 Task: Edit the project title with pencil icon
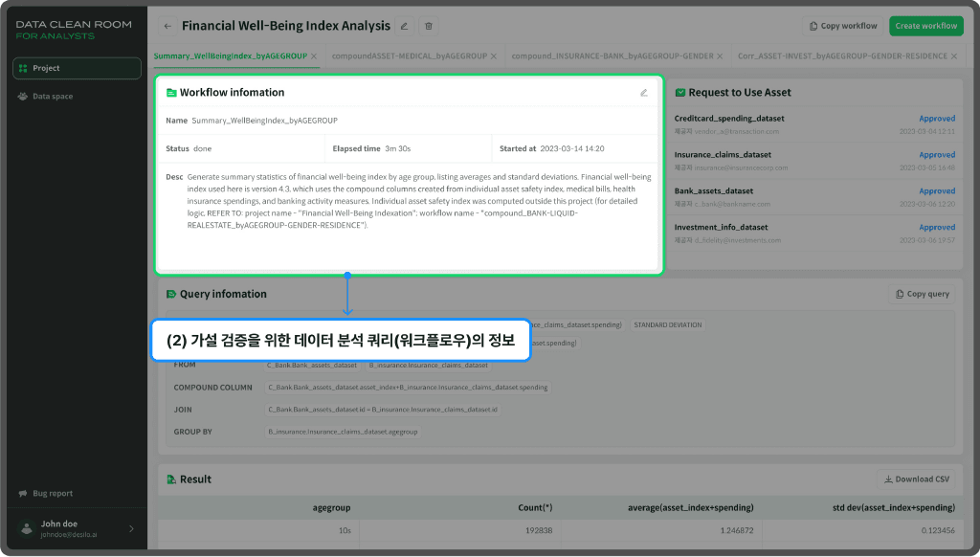[x=405, y=26]
